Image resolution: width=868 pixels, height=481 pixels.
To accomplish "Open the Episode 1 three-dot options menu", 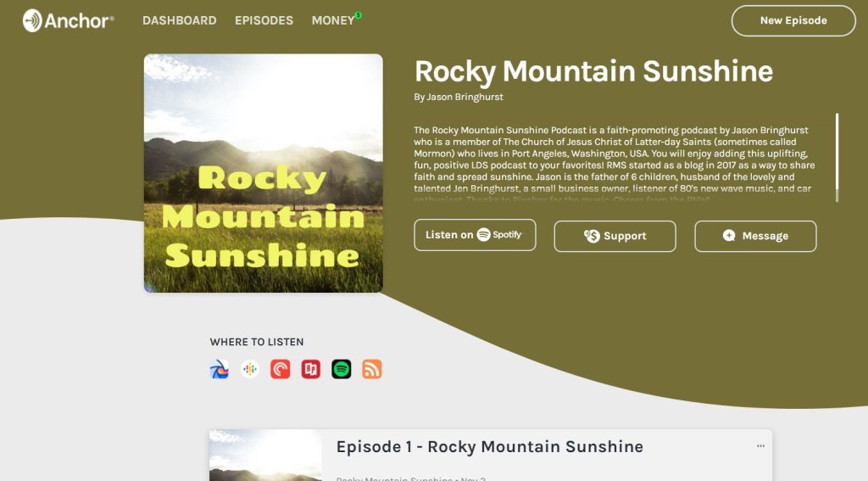I will coord(760,446).
